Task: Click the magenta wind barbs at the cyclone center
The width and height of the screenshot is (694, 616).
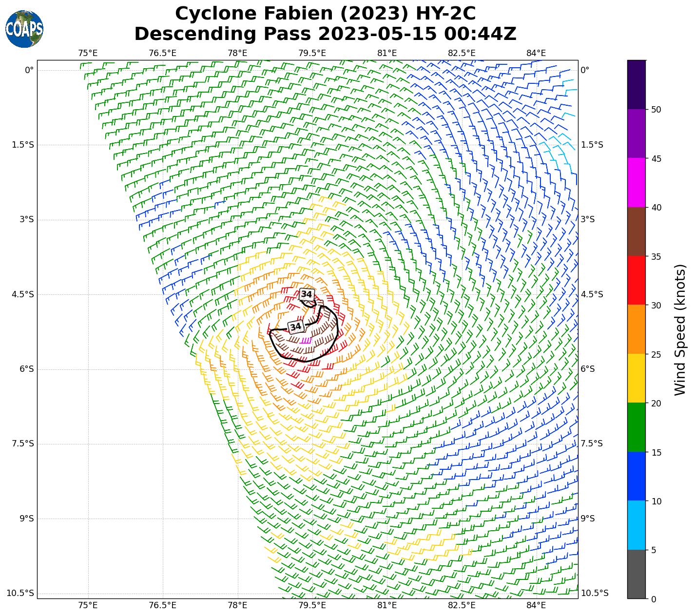Action: 306,340
